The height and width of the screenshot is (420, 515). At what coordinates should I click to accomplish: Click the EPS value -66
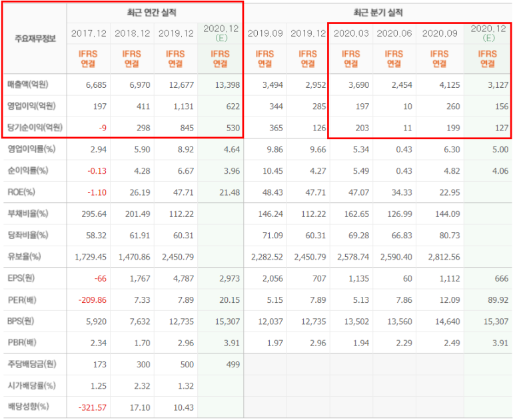(101, 279)
